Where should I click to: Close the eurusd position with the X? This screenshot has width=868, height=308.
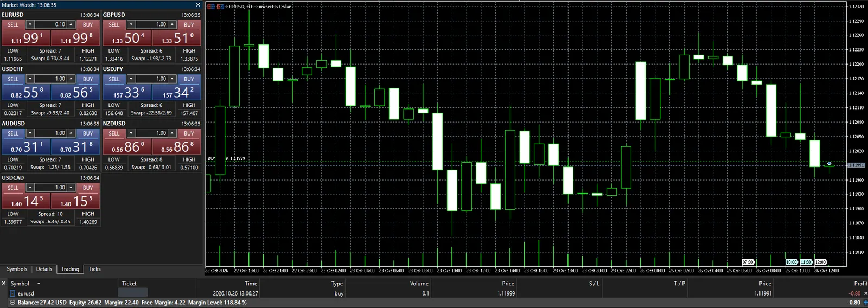click(865, 293)
